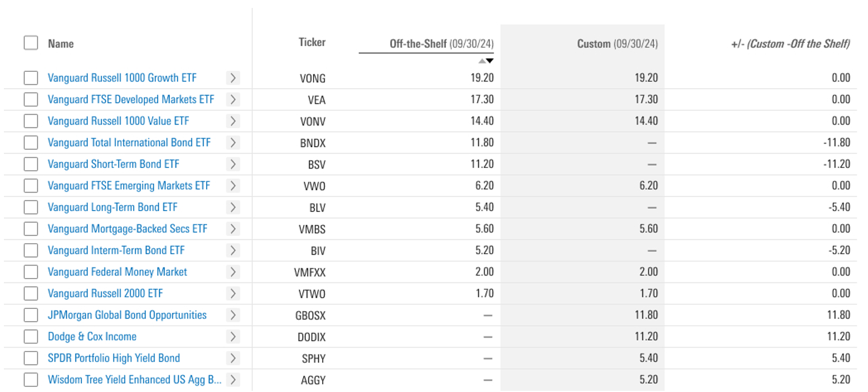The width and height of the screenshot is (868, 392).
Task: Click chevron next to Vanguard Russell 2000 ETF
Action: (233, 294)
